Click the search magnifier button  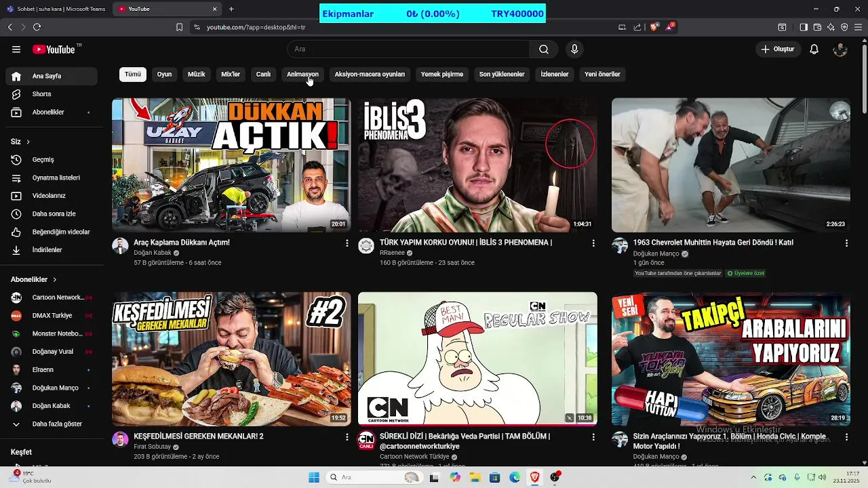coord(544,49)
